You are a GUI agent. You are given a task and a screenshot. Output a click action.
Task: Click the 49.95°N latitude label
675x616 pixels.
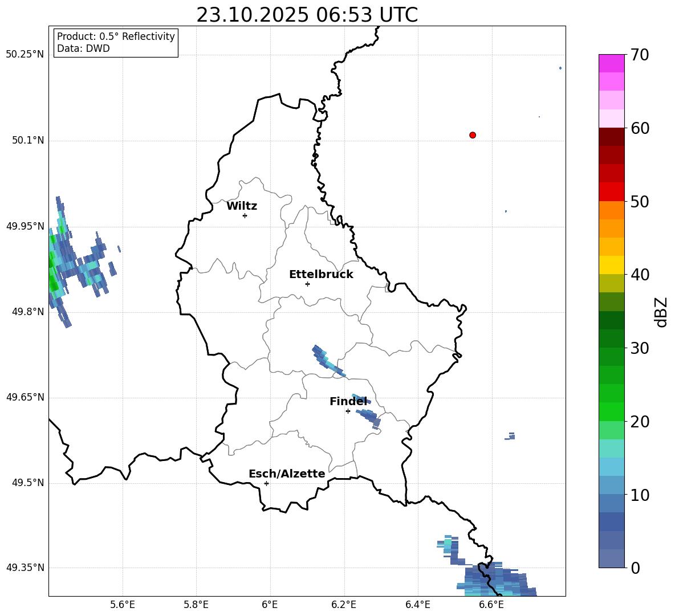[25, 226]
